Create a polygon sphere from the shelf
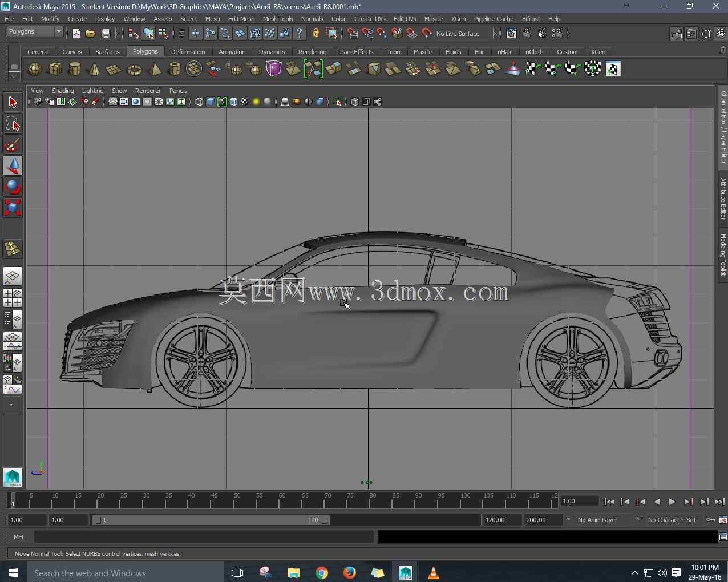This screenshot has height=582, width=728. click(x=35, y=69)
